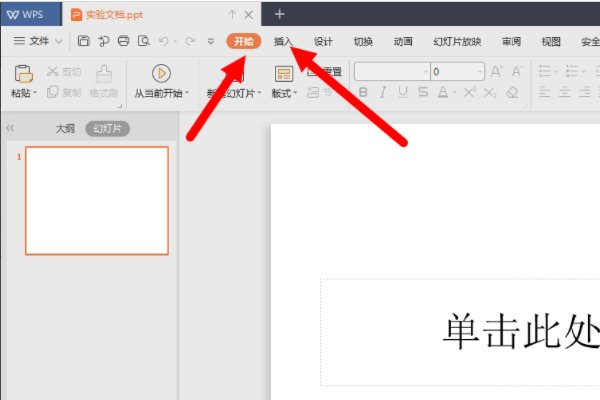
Task: Open a new tab with plus button
Action: click(280, 15)
